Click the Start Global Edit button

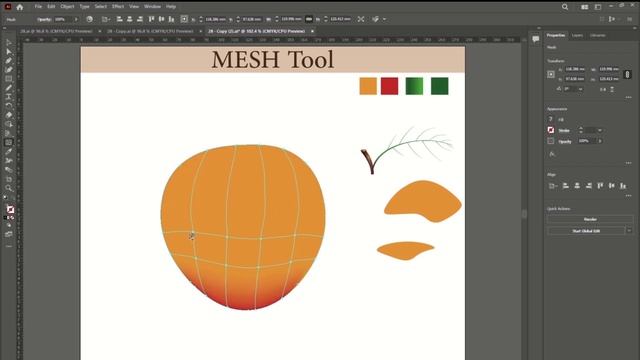click(x=586, y=231)
